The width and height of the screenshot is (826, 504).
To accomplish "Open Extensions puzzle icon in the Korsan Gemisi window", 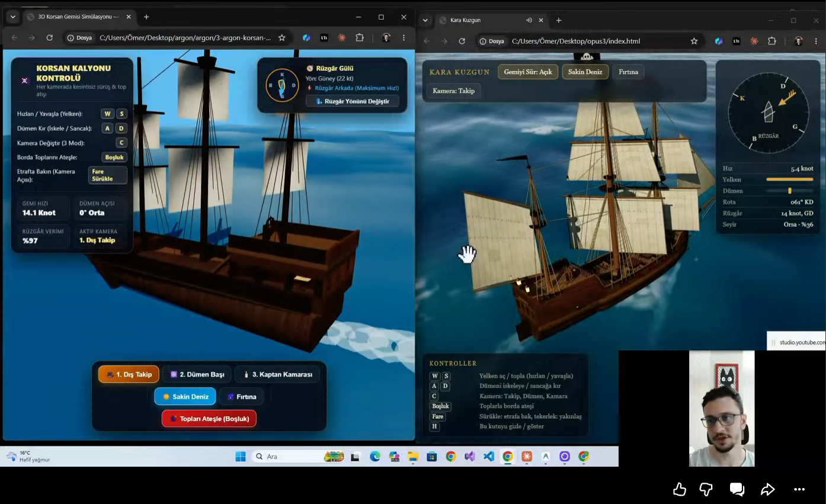I will click(x=360, y=37).
